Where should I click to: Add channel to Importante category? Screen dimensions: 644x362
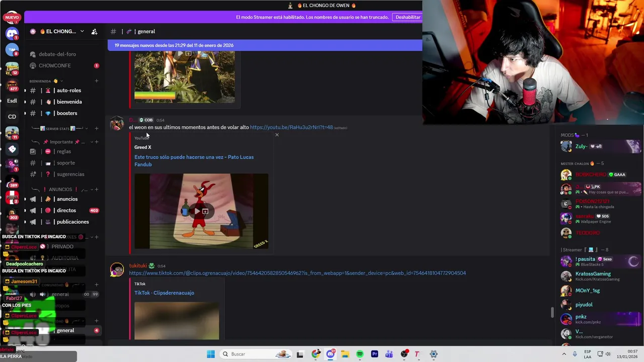click(96, 142)
